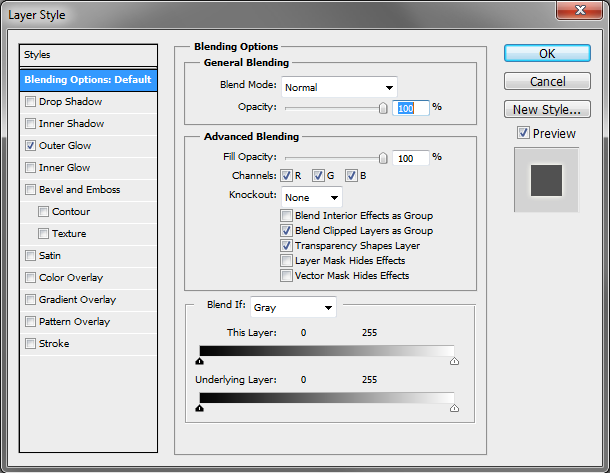The width and height of the screenshot is (610, 473).
Task: Tick the Contour checkbox
Action: click(43, 212)
